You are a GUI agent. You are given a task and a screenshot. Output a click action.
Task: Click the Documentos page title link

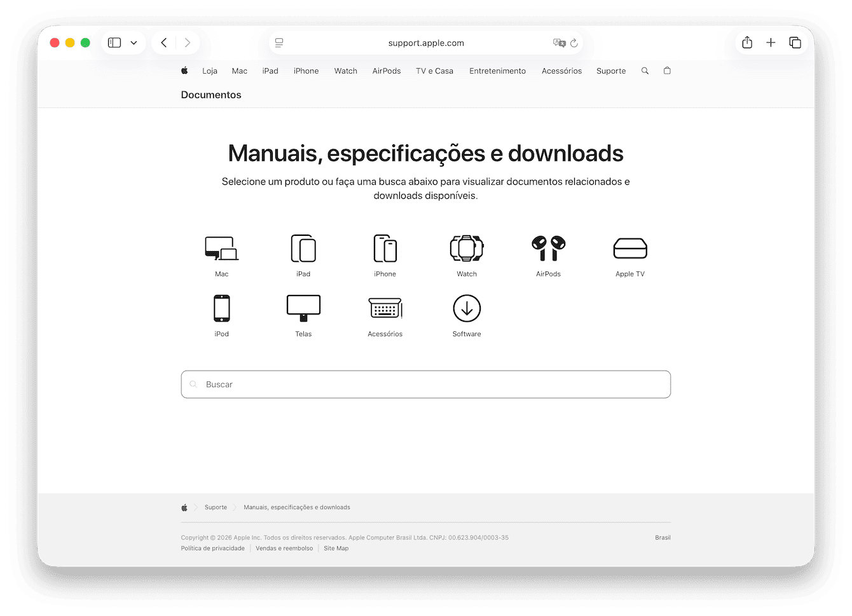point(211,95)
